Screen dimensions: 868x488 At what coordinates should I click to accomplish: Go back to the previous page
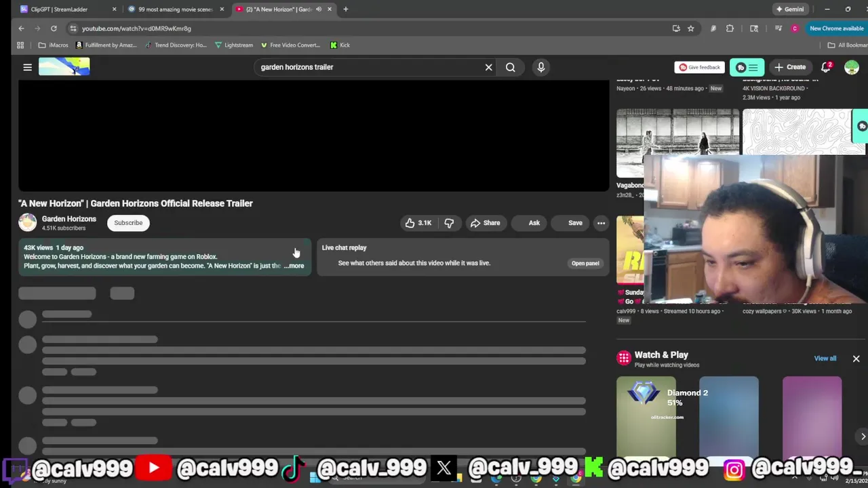tap(21, 28)
